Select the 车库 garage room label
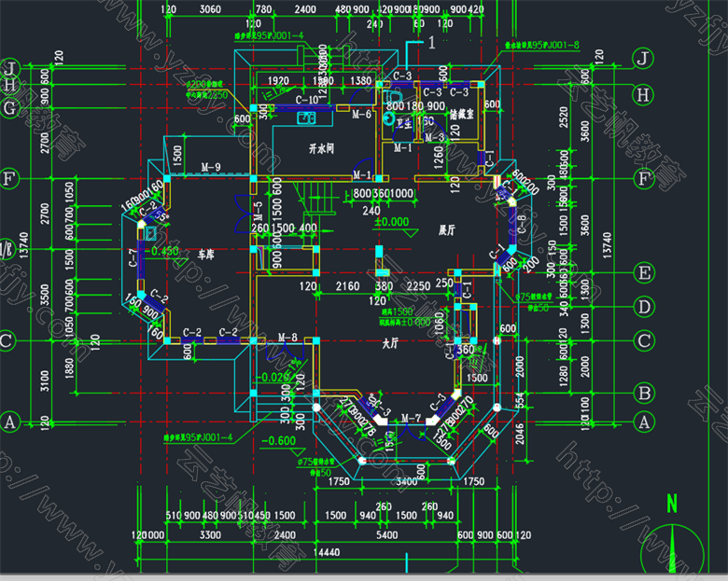Image resolution: width=728 pixels, height=581 pixels. click(206, 255)
